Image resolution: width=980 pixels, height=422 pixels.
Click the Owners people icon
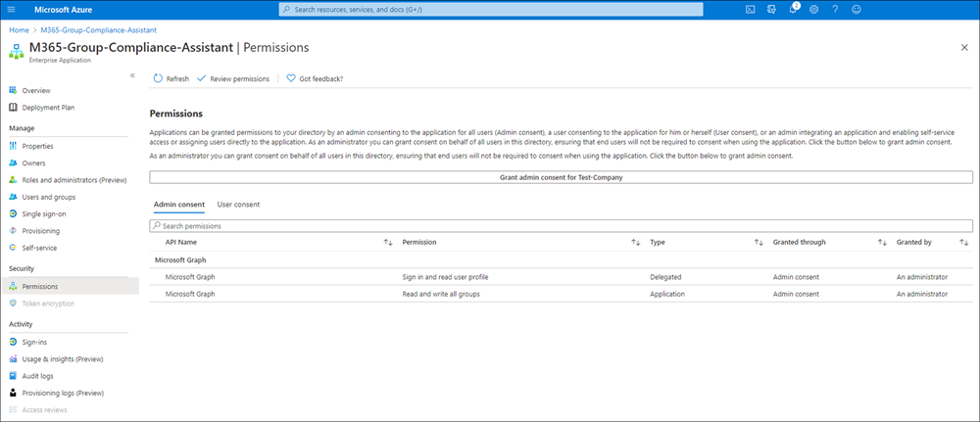pyautogui.click(x=13, y=163)
